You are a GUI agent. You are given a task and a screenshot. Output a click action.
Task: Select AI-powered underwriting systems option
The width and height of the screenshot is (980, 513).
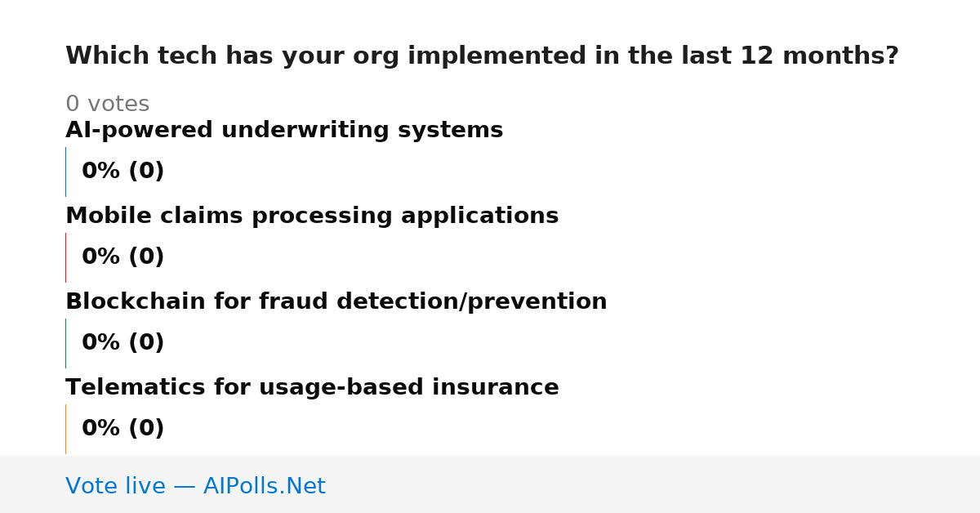point(284,131)
